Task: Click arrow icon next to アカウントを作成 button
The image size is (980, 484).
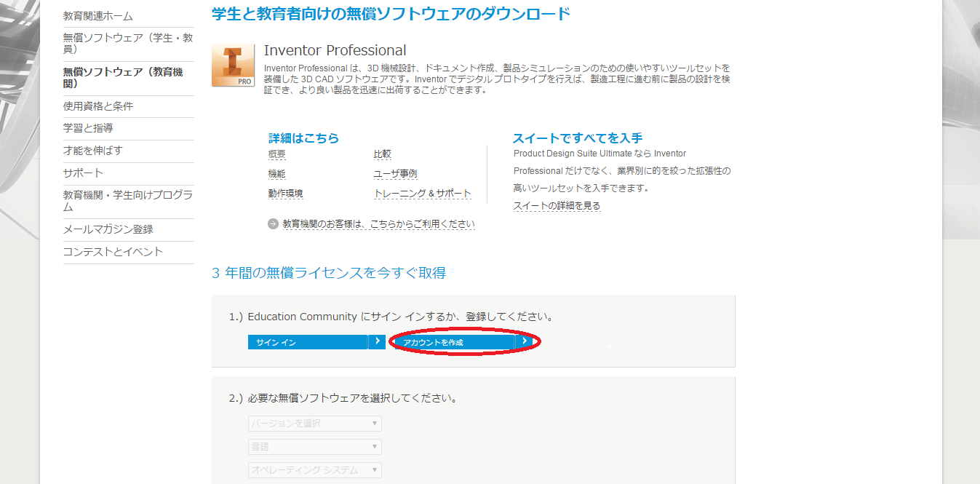Action: pyautogui.click(x=524, y=341)
